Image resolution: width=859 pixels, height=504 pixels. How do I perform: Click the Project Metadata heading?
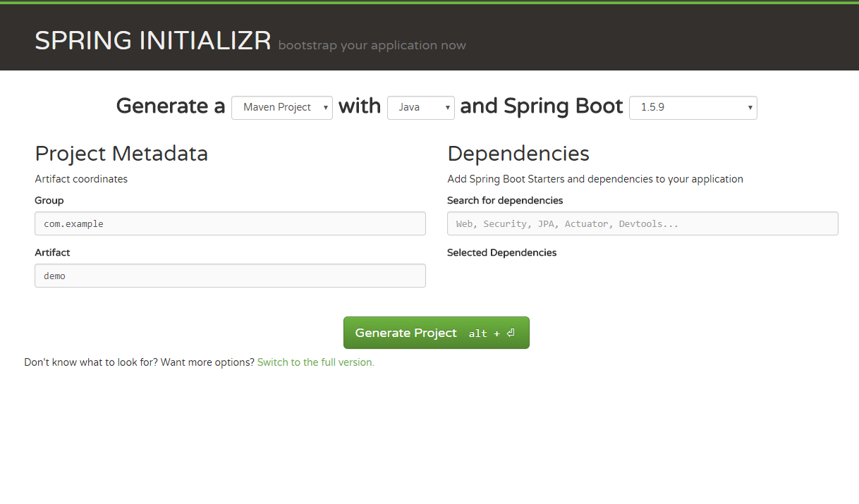[x=121, y=153]
